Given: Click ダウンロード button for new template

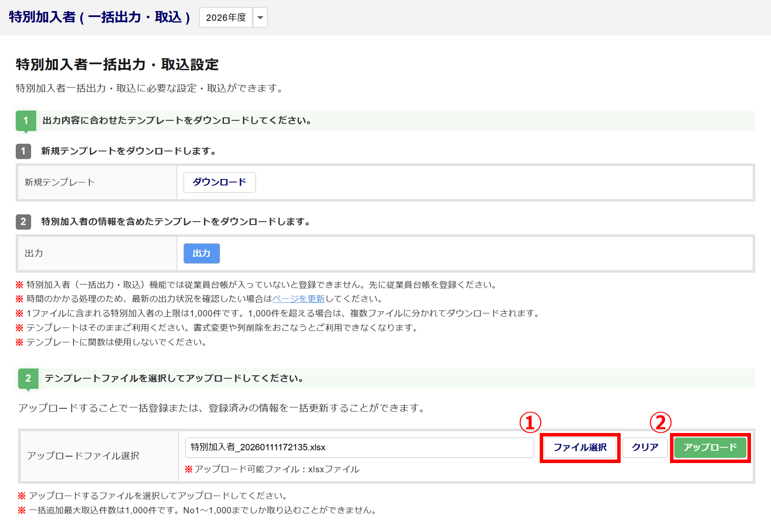Looking at the screenshot, I should tap(219, 182).
